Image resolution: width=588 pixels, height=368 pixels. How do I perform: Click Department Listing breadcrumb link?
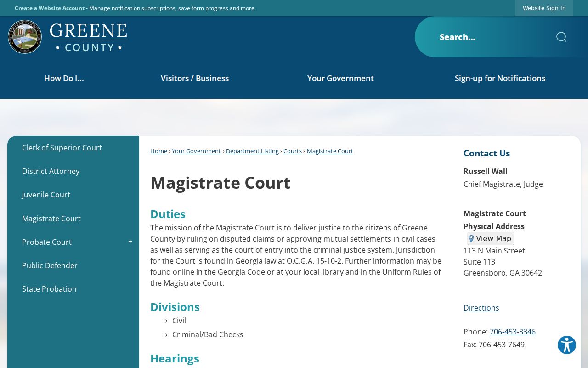tap(252, 151)
